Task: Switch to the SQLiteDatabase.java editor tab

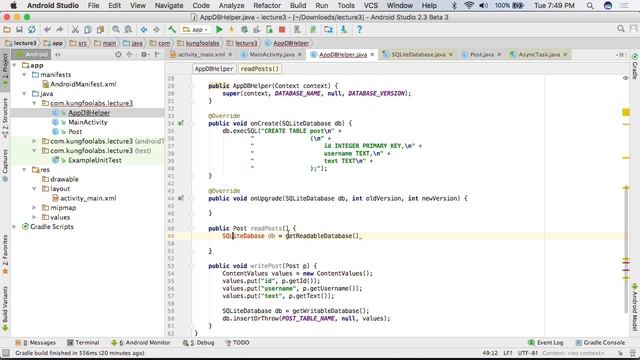Action: [x=418, y=54]
